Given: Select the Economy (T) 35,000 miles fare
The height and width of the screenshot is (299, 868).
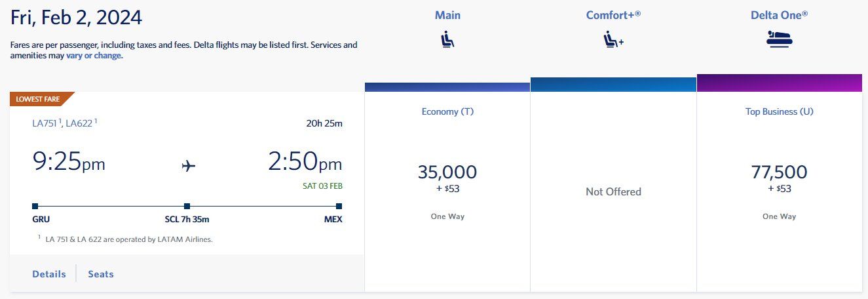Looking at the screenshot, I should [447, 177].
